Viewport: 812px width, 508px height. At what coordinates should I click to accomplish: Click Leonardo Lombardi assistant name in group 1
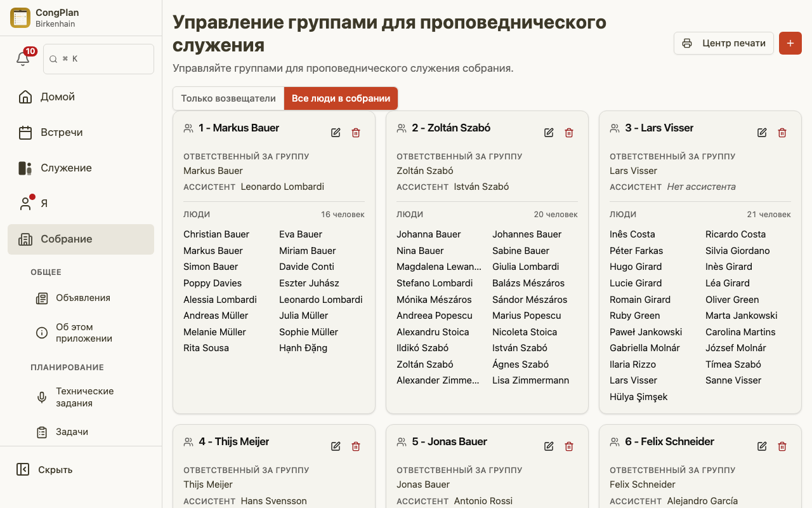pyautogui.click(x=282, y=187)
